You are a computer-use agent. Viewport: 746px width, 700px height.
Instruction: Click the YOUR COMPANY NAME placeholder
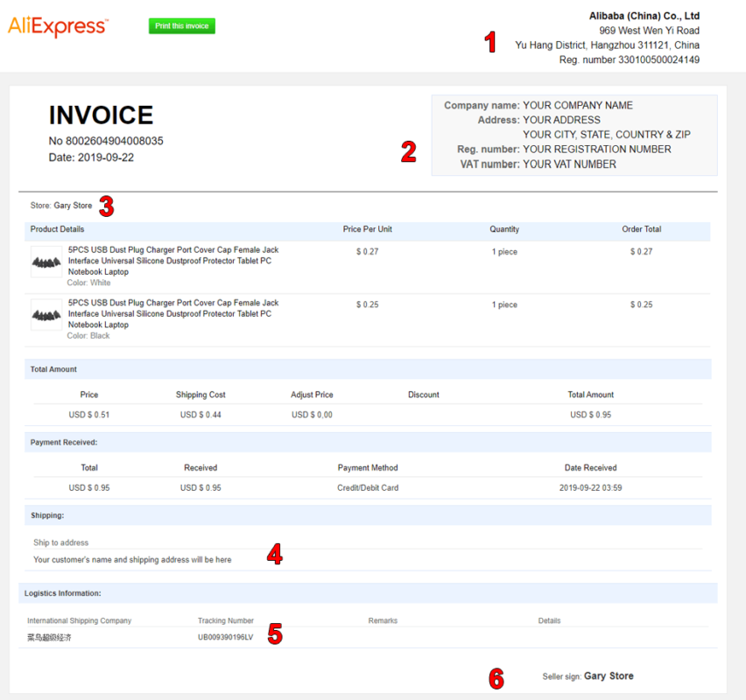[x=578, y=106]
